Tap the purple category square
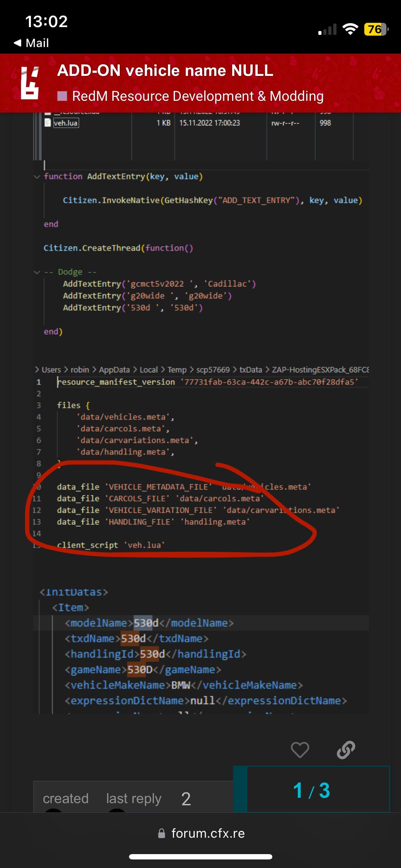 [x=62, y=96]
